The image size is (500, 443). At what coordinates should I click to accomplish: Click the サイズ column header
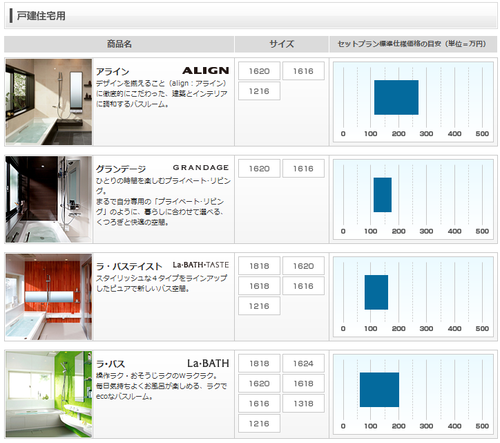pyautogui.click(x=282, y=44)
